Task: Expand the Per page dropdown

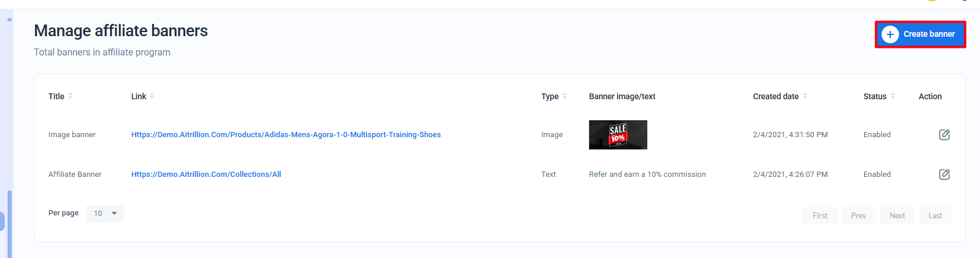Action: tap(105, 214)
